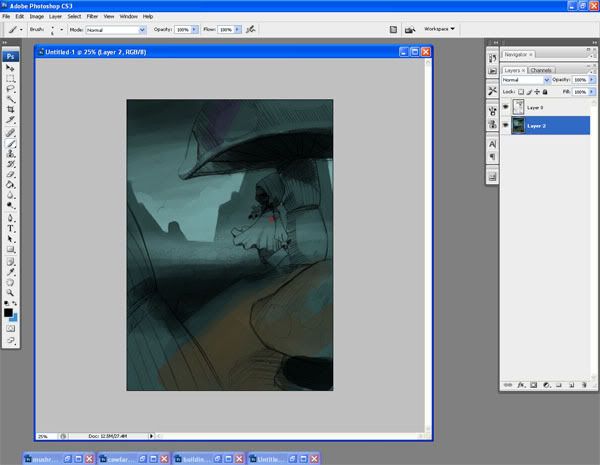
Task: Open the layer style fx menu
Action: pos(521,385)
